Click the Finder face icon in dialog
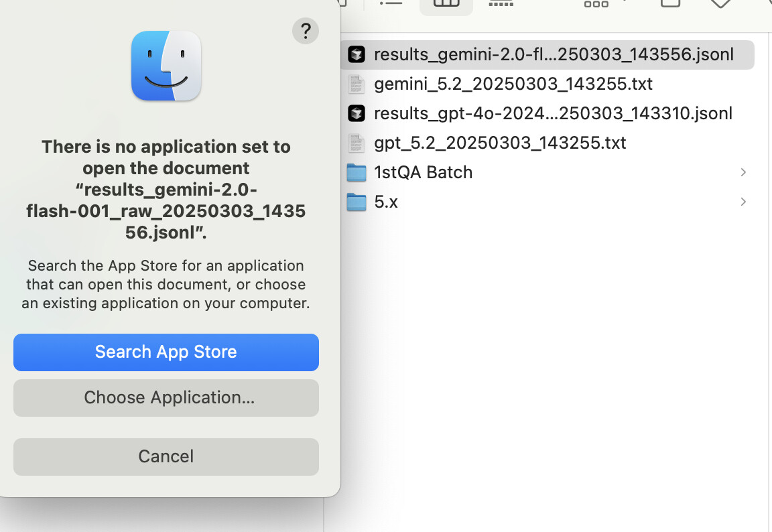The image size is (772, 532). (x=166, y=66)
